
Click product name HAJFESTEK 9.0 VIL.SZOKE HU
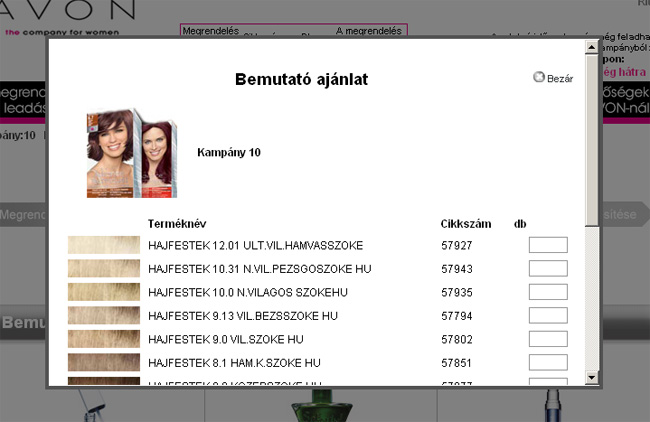click(x=226, y=340)
